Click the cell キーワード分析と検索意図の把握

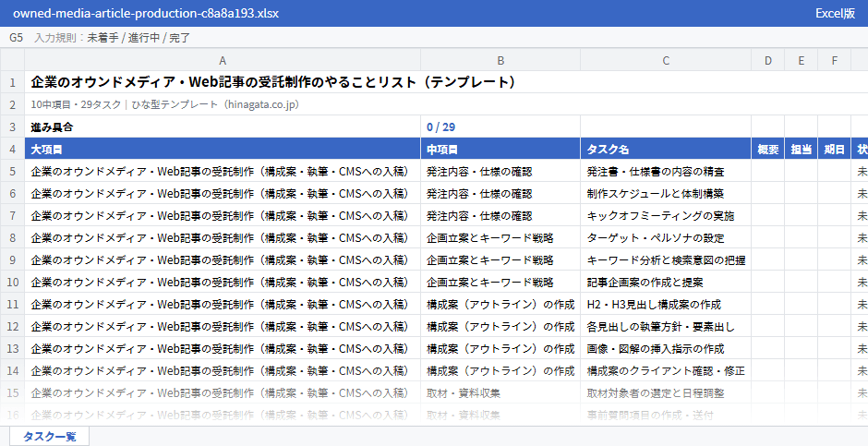[x=666, y=259]
